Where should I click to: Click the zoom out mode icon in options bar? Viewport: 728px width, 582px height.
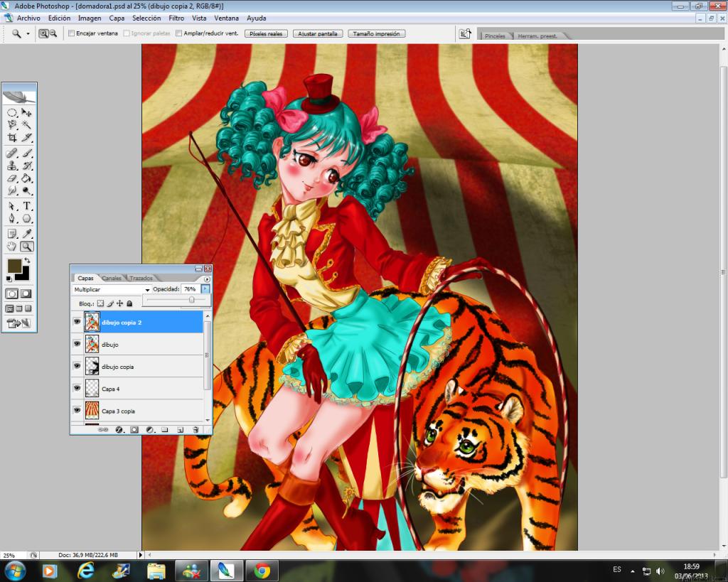tap(53, 33)
